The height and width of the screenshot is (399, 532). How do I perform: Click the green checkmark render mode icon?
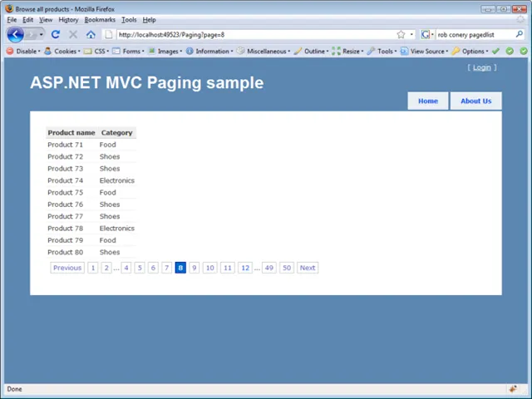(495, 51)
